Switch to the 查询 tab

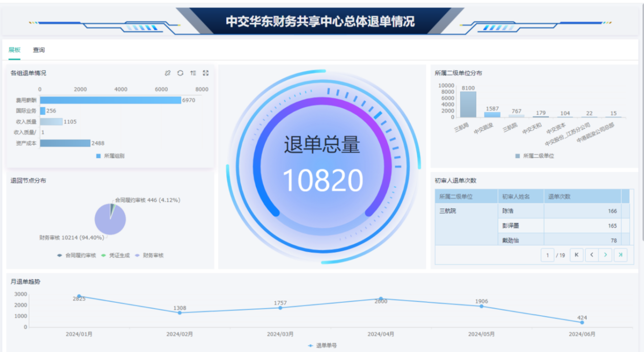pyautogui.click(x=39, y=50)
